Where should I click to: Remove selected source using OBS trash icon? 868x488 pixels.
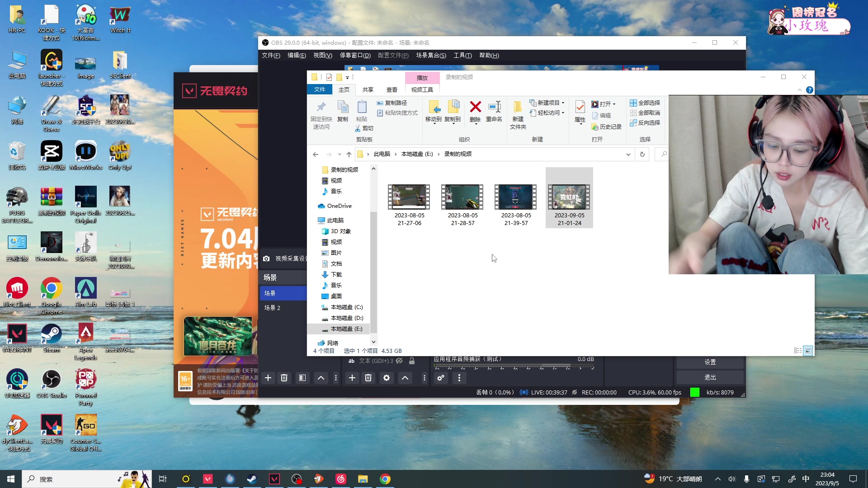(x=368, y=378)
